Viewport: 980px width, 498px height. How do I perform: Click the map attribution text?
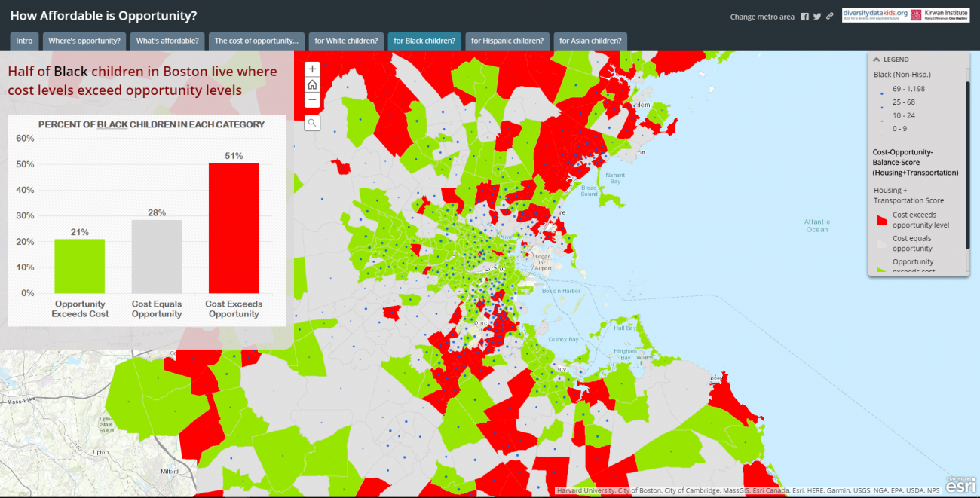click(x=749, y=491)
